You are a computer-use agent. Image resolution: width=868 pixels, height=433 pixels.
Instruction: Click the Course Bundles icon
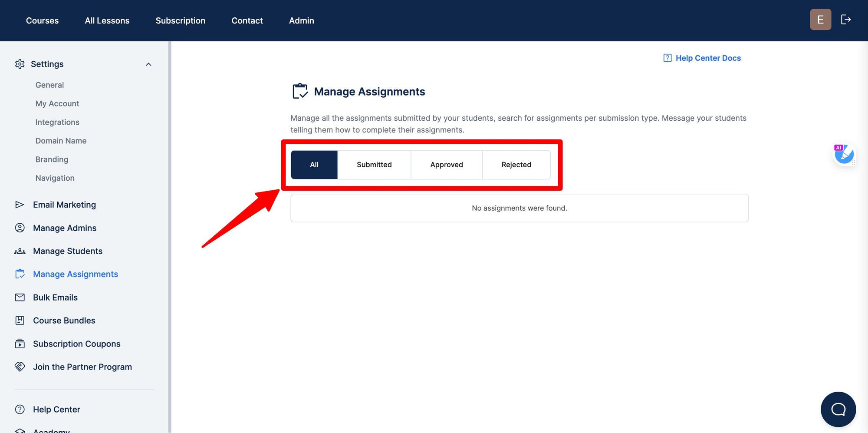tap(20, 321)
